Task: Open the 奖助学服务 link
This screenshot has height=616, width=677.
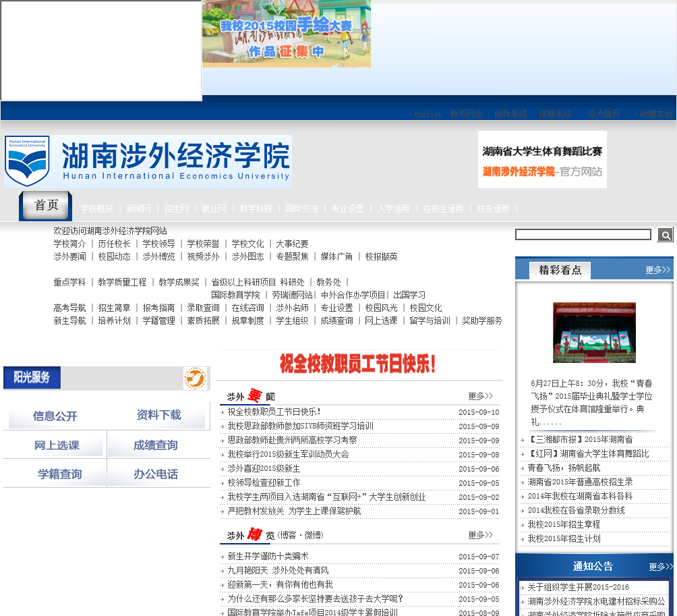Action: click(x=482, y=320)
